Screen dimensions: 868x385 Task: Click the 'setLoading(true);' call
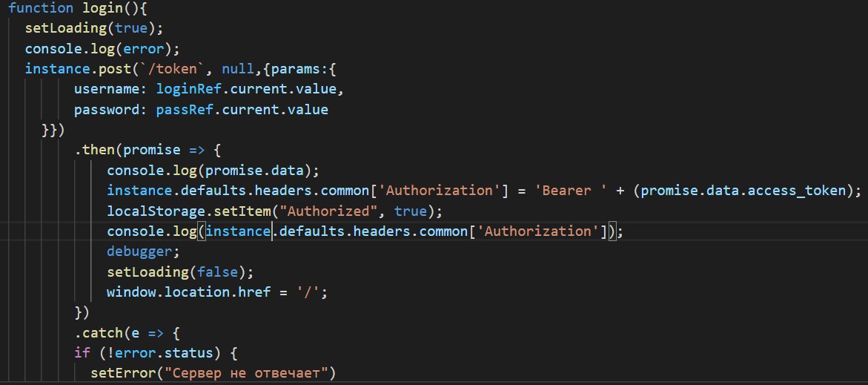95,28
